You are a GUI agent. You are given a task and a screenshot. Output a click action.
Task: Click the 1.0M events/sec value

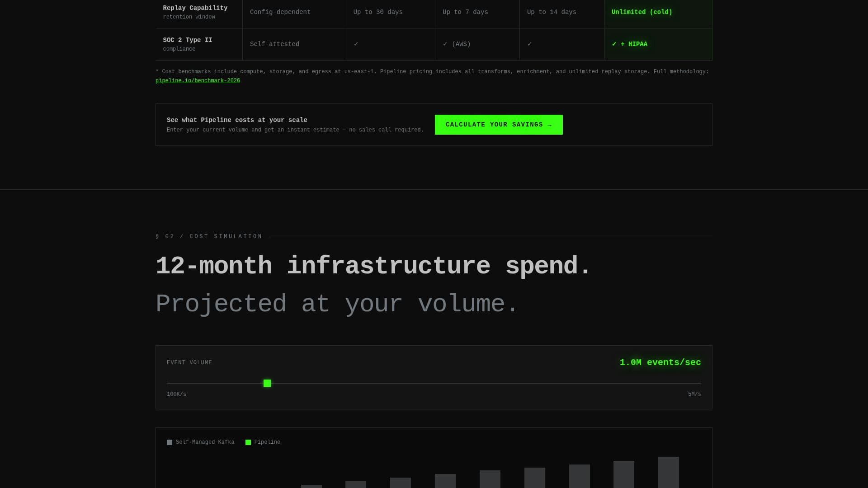tap(660, 362)
